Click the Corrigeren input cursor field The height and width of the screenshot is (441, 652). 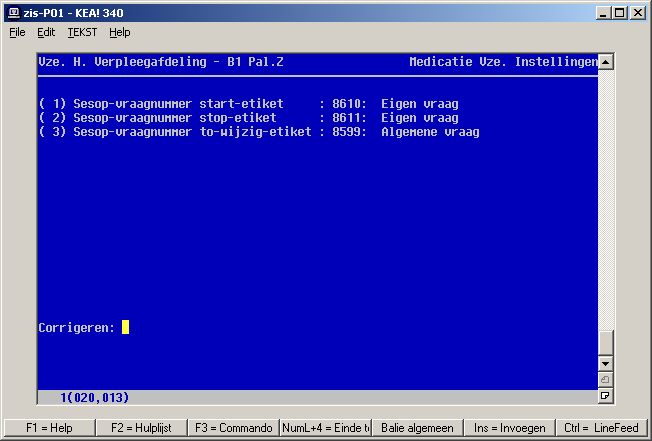coord(126,327)
